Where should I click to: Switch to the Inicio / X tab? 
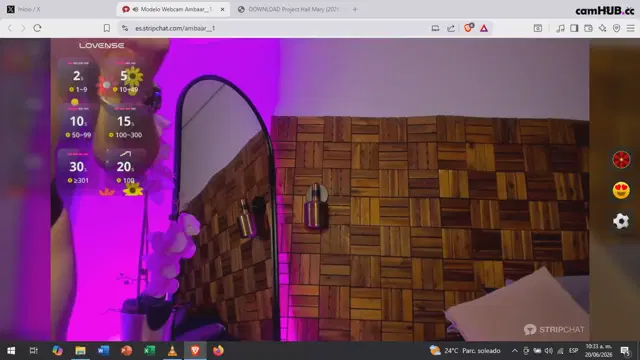click(x=29, y=9)
